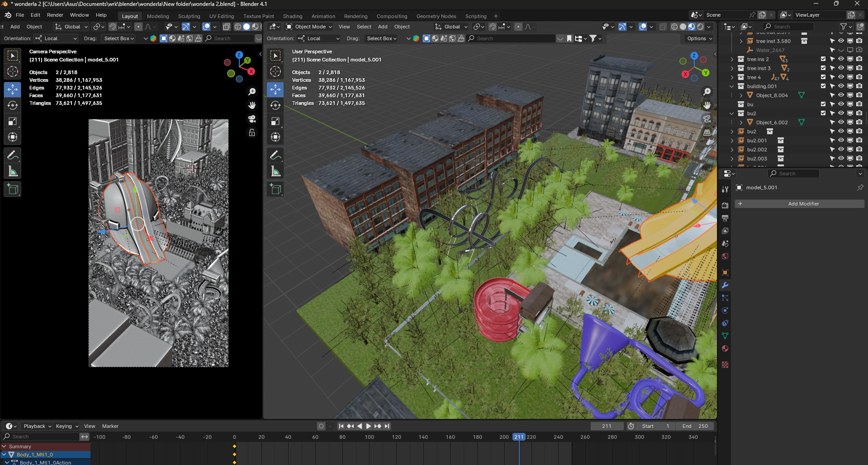Switch to the Shading workspace tab
This screenshot has width=868, height=465.
tap(293, 16)
